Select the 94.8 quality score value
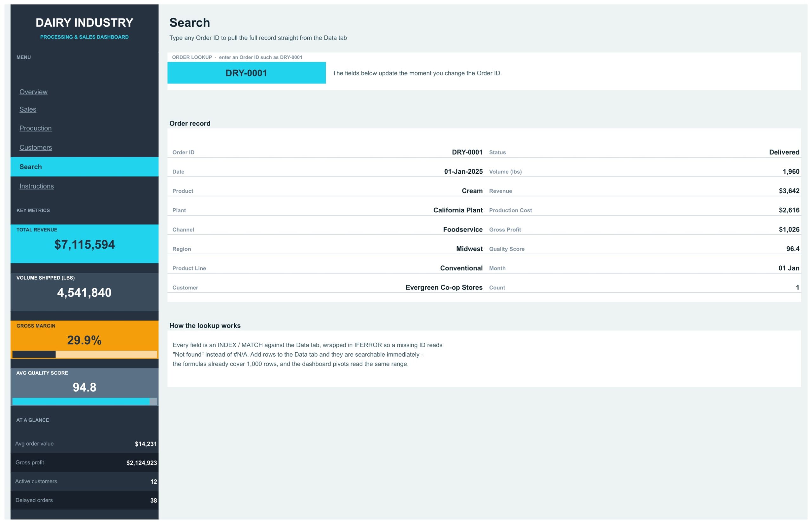The image size is (812, 524). pos(84,388)
